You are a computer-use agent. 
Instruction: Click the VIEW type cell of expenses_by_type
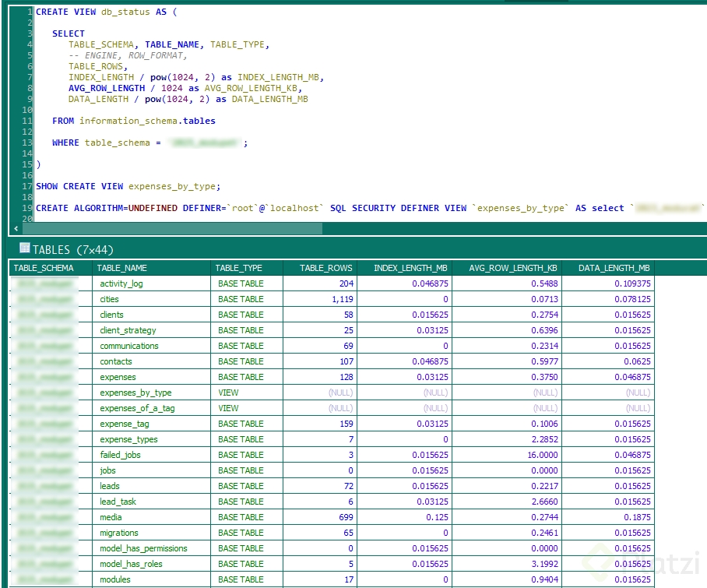tap(247, 393)
